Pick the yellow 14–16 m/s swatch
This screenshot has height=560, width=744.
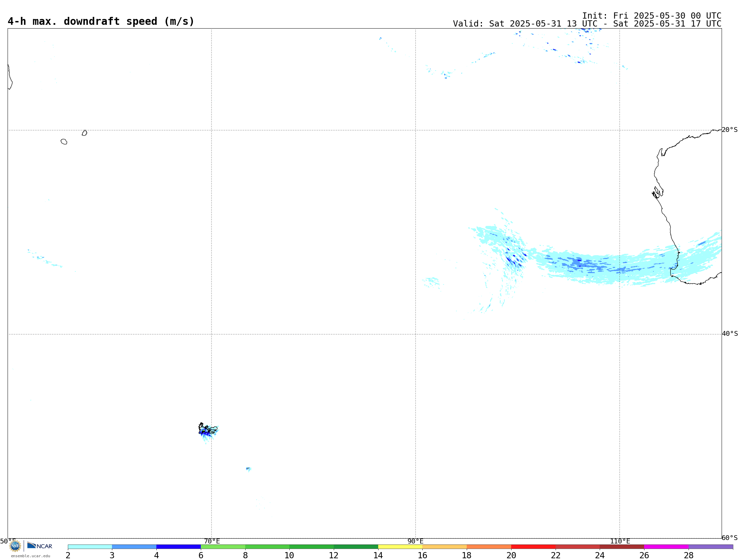click(x=400, y=547)
